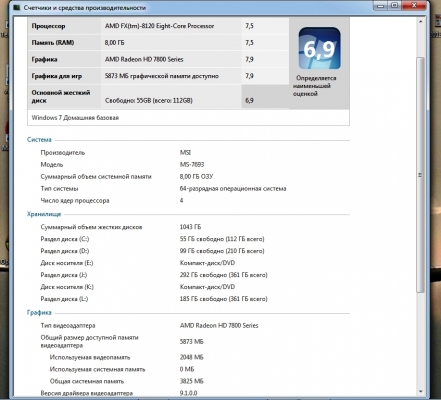441x400 pixels.
Task: Select 'Раздел диска (J:)' label
Action: tap(64, 275)
